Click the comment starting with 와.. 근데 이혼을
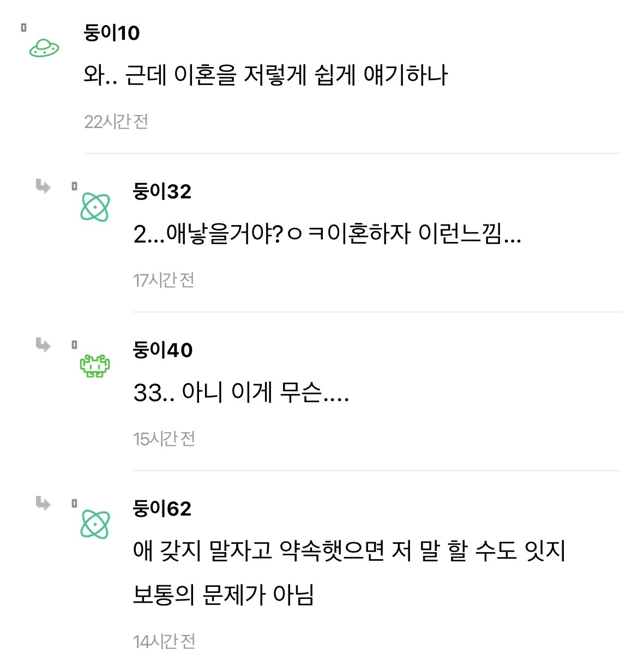The image size is (638, 672). click(266, 75)
